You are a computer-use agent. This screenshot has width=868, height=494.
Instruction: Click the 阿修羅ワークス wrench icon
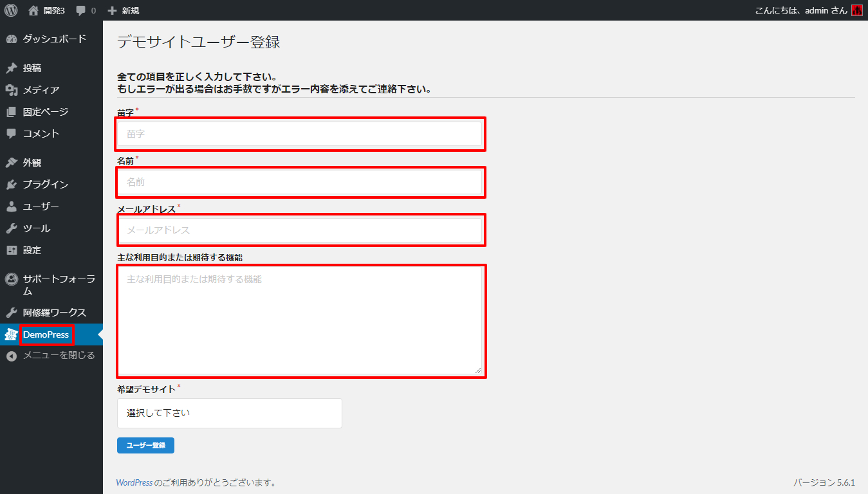tap(12, 313)
